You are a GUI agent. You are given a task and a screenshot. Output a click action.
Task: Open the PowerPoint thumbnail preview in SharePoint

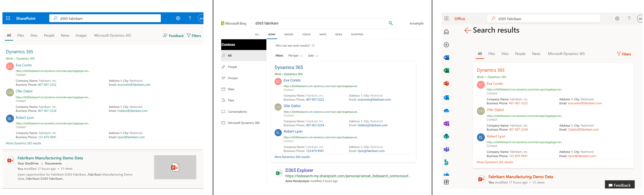[175, 167]
